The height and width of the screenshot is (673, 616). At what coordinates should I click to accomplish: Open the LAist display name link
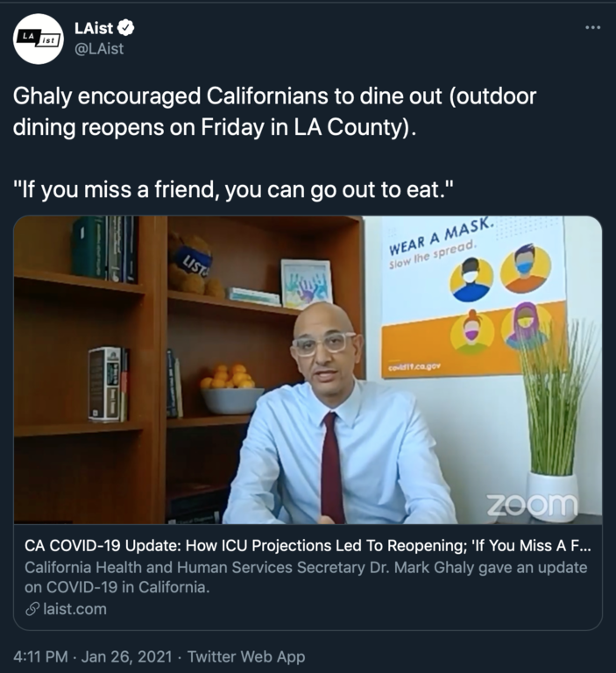94,29
